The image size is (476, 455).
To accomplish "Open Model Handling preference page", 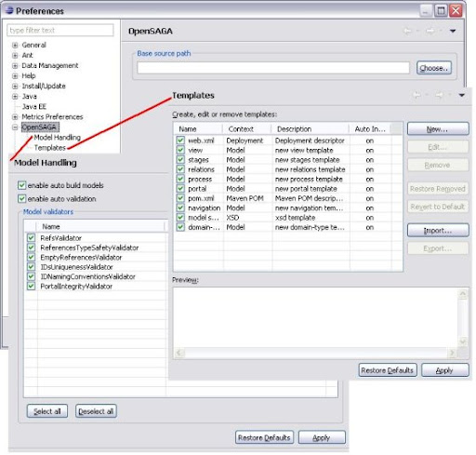I will click(x=57, y=138).
